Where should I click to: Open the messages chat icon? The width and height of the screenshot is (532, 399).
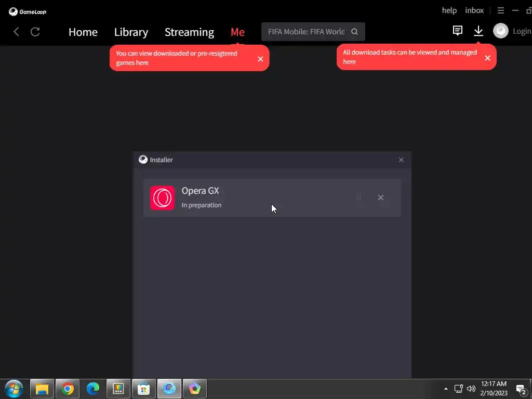pyautogui.click(x=457, y=31)
